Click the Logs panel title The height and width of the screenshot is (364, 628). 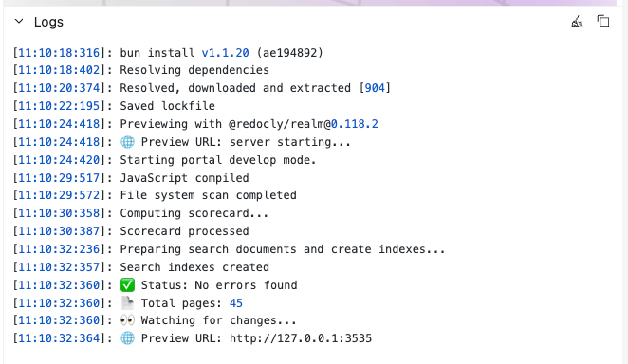point(48,22)
